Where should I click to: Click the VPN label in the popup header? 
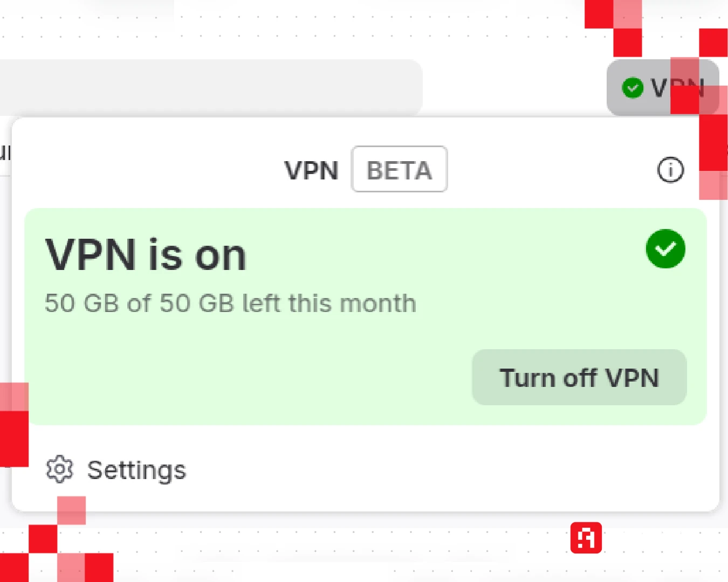tap(312, 170)
